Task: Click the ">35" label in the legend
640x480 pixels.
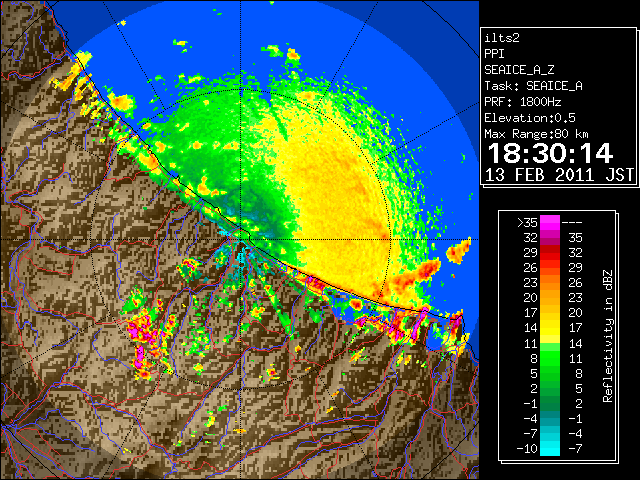Action: pos(527,222)
